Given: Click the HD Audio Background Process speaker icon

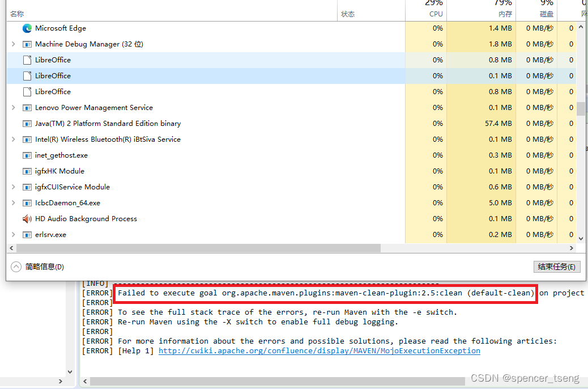Looking at the screenshot, I should click(x=26, y=218).
